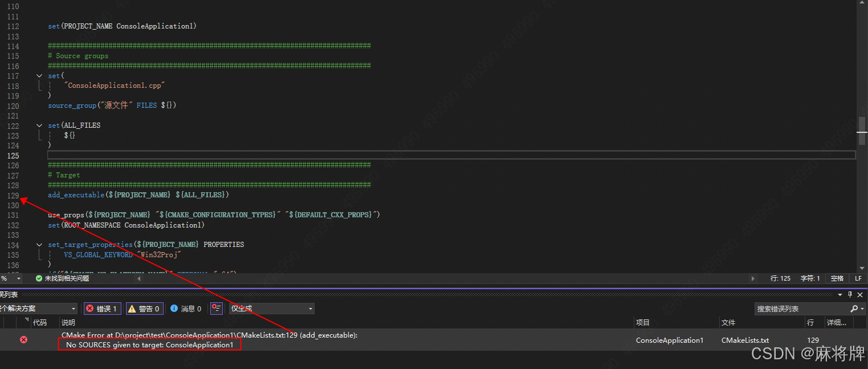Click horizontal scrollbar right arrow

(x=753, y=278)
